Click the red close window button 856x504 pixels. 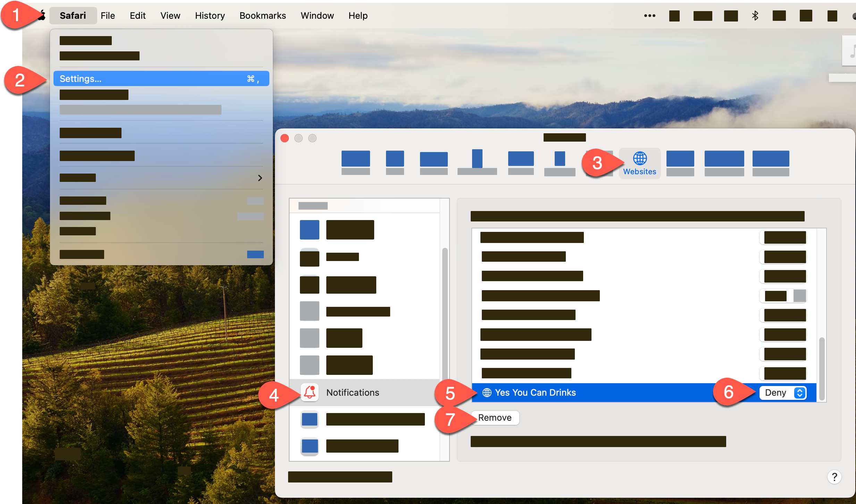click(x=285, y=138)
